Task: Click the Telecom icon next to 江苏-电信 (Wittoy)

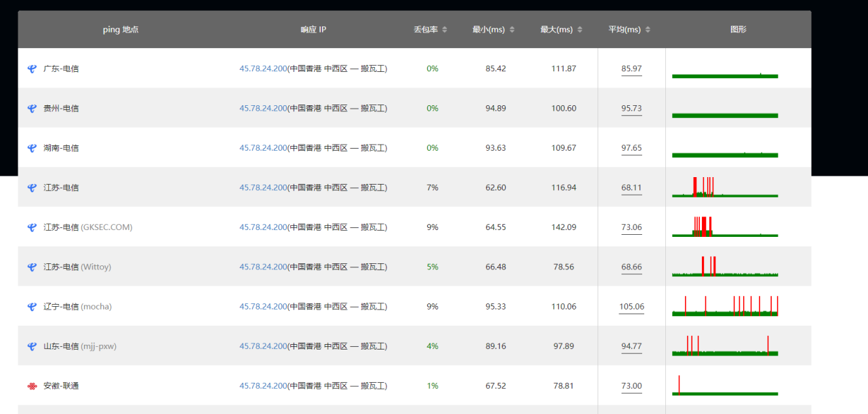Action: click(x=32, y=267)
